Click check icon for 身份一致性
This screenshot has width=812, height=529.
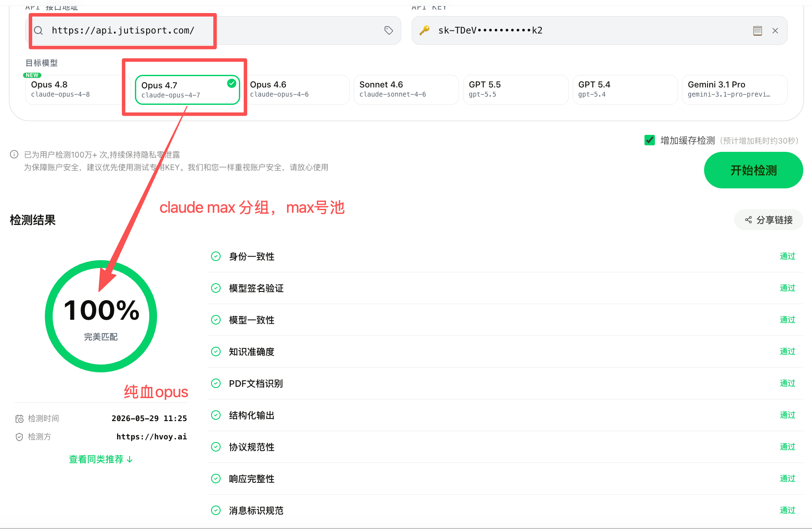tap(216, 256)
